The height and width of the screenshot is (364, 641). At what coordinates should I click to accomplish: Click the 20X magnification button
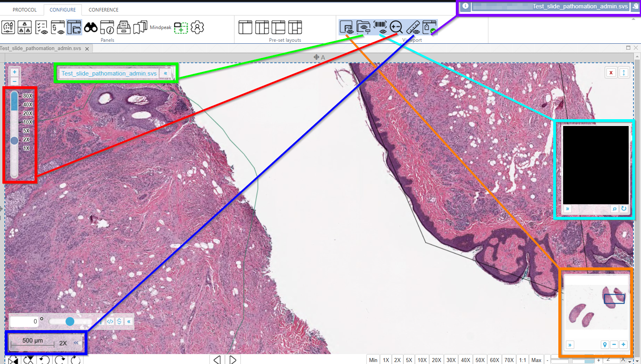click(436, 360)
